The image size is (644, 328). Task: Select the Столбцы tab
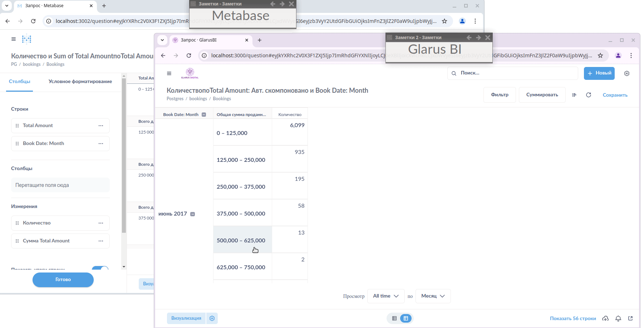click(20, 82)
